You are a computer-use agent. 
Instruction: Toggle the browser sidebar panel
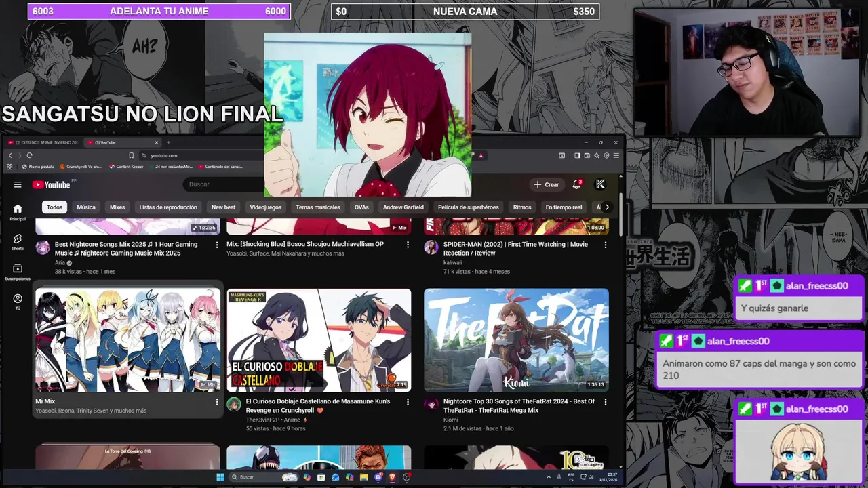(x=577, y=155)
